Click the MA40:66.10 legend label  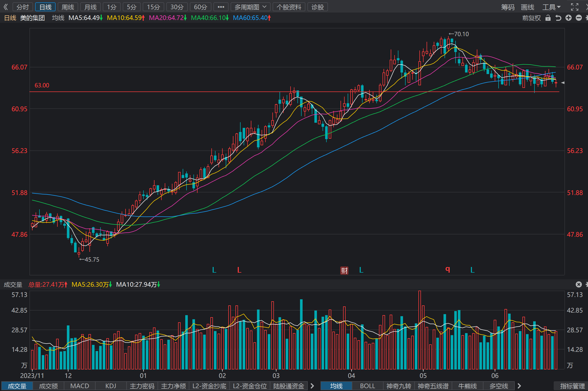pos(210,18)
